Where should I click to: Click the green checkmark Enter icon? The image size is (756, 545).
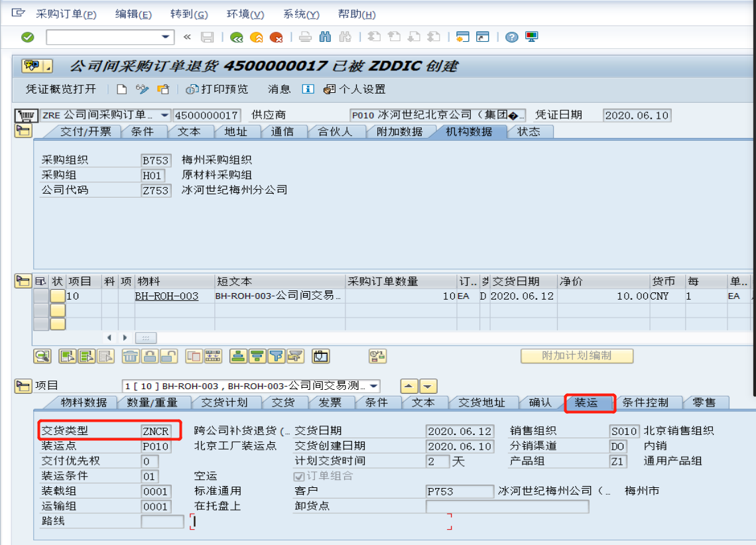(27, 37)
